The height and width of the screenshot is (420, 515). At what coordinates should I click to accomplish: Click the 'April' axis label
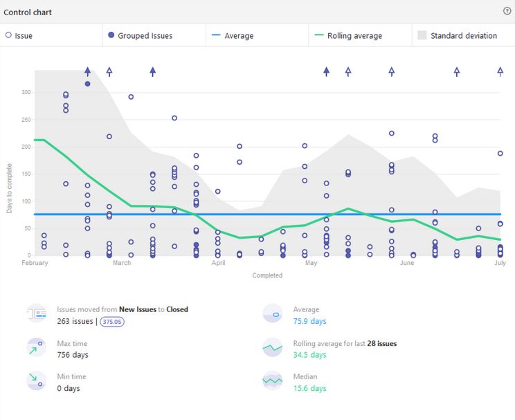click(219, 263)
